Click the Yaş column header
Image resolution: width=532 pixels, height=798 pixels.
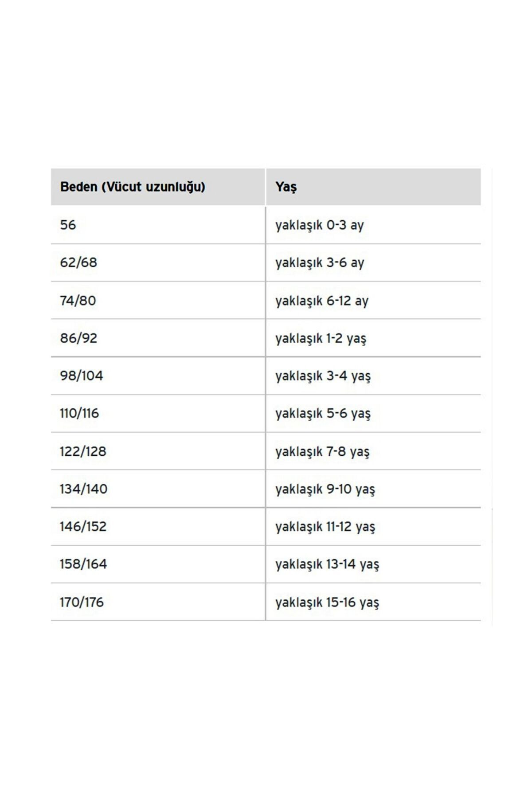374,187
